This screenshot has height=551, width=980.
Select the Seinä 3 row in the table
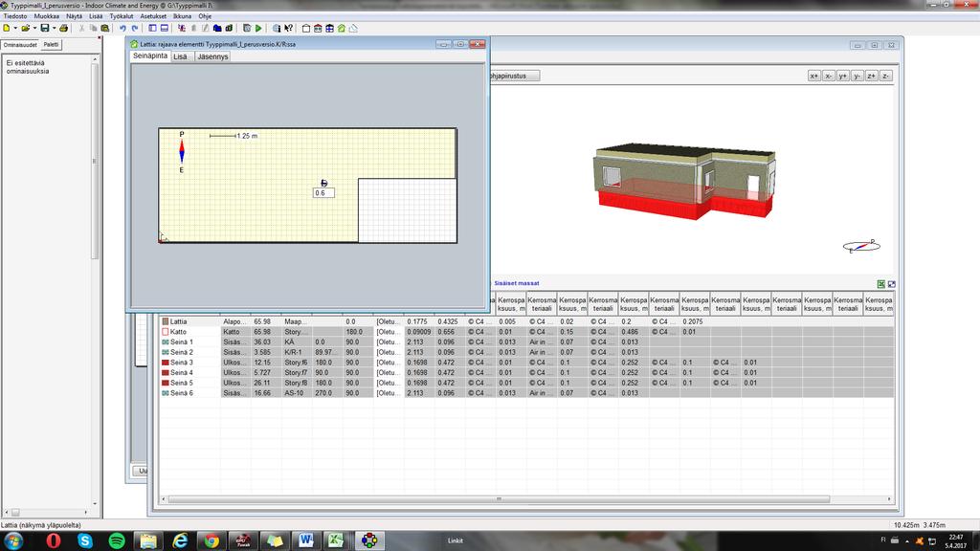coord(527,363)
